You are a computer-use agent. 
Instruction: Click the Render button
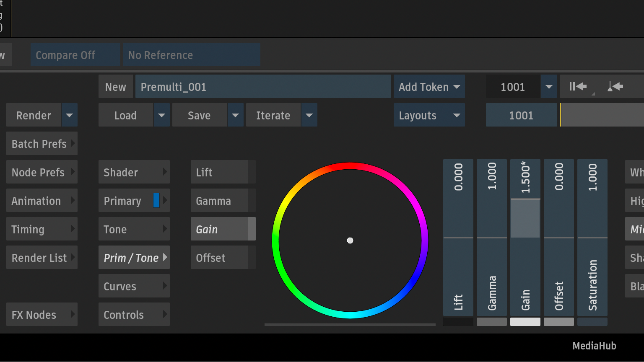click(x=34, y=115)
